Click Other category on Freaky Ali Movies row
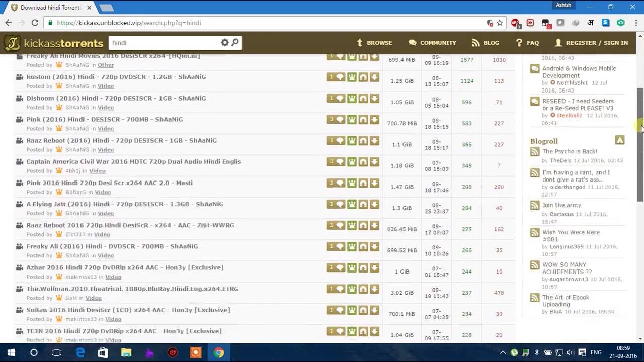 point(106,65)
